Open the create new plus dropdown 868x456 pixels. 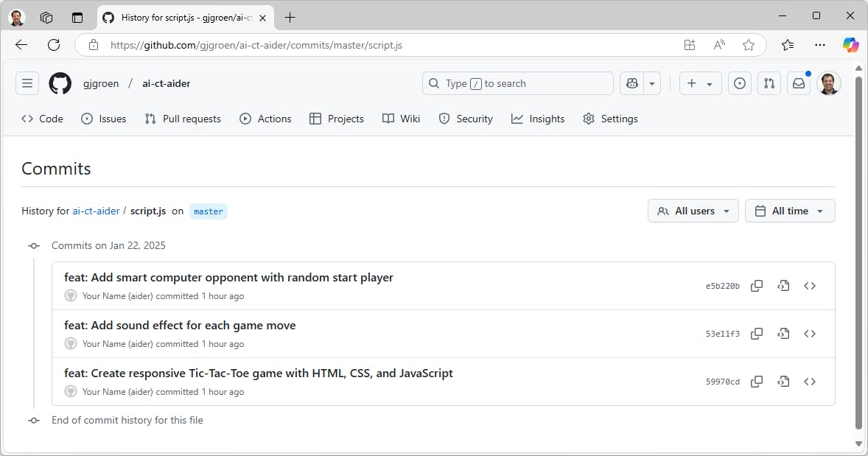[x=700, y=84]
